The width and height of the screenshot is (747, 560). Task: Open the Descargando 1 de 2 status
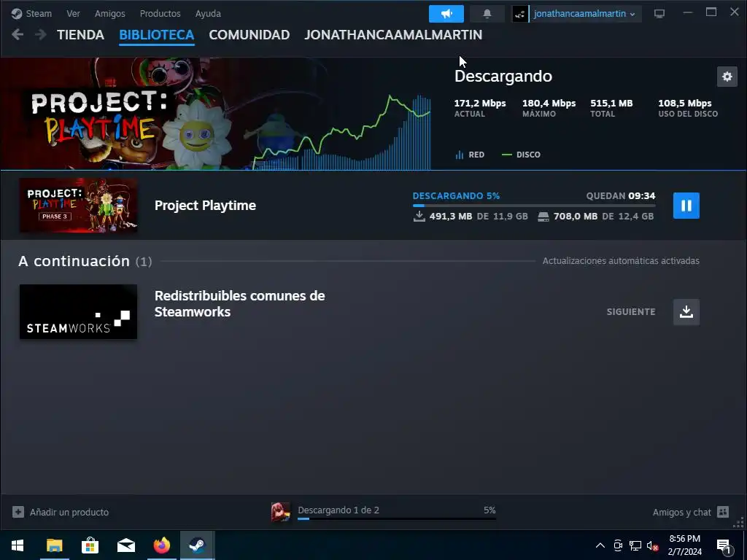click(338, 510)
